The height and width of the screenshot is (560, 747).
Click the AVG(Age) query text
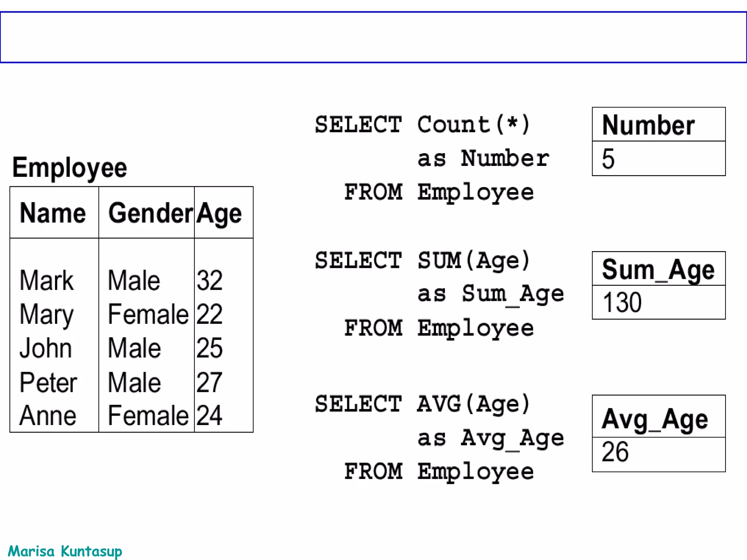(473, 404)
